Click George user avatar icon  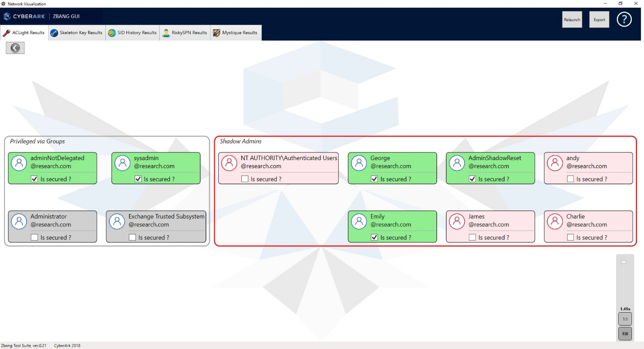(359, 163)
